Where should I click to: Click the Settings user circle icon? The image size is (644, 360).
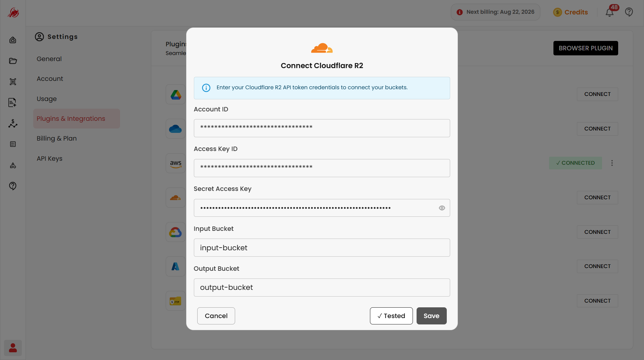point(39,37)
